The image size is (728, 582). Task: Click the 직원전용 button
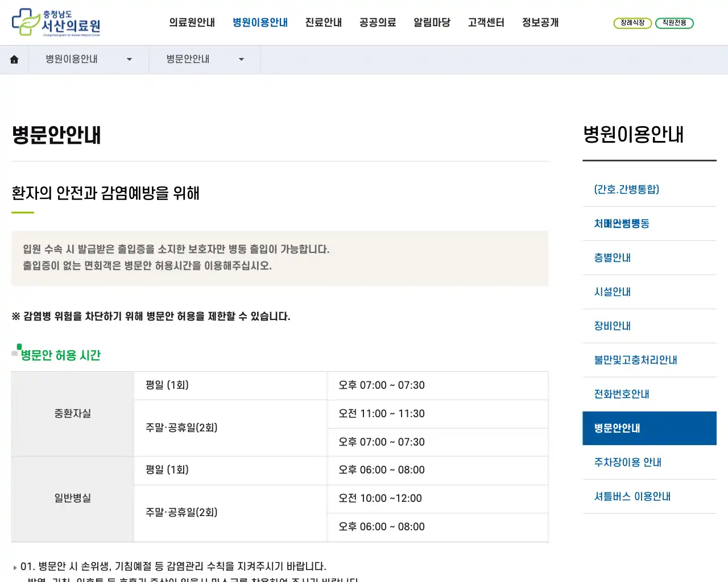pos(675,23)
